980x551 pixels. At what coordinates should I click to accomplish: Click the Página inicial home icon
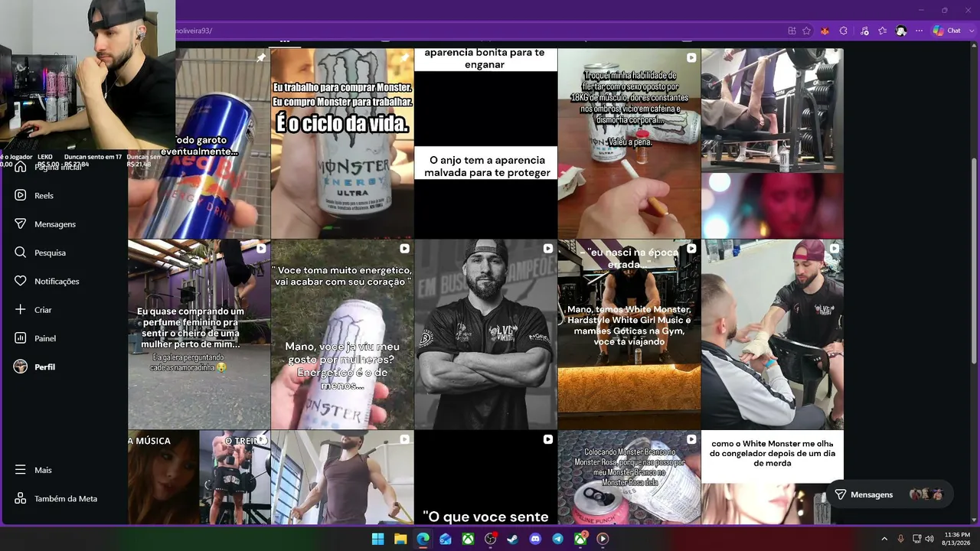coord(21,167)
